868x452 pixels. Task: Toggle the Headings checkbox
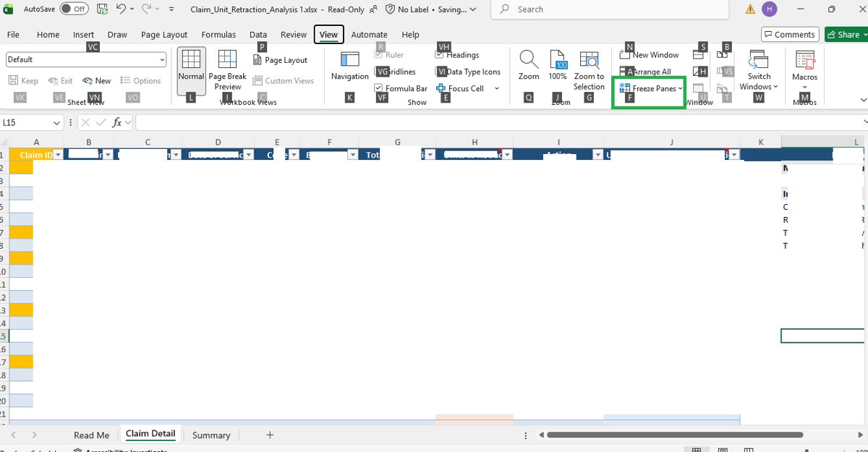click(440, 55)
